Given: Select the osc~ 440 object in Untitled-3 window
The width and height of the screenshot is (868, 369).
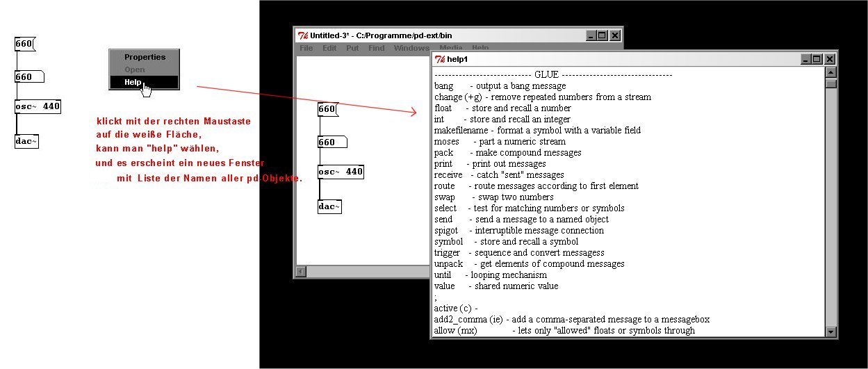Looking at the screenshot, I should (341, 172).
